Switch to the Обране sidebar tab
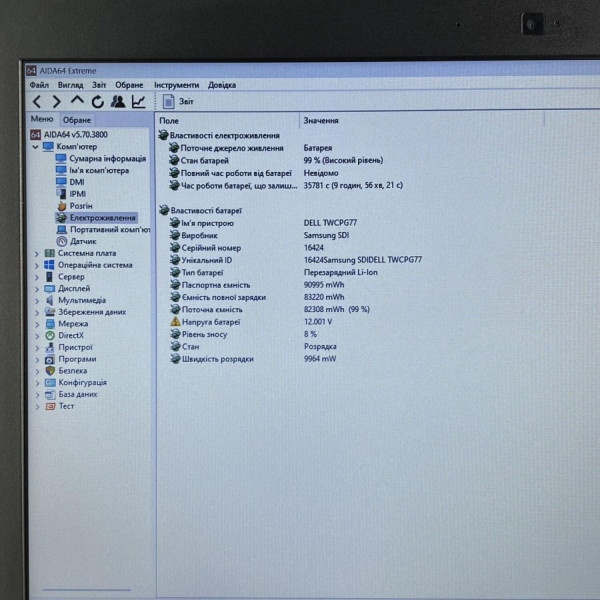The image size is (600, 600). (77, 120)
